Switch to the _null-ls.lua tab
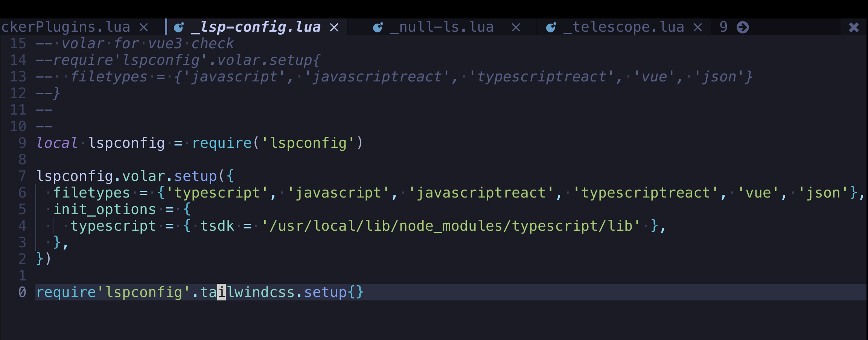The width and height of the screenshot is (868, 340). (442, 26)
